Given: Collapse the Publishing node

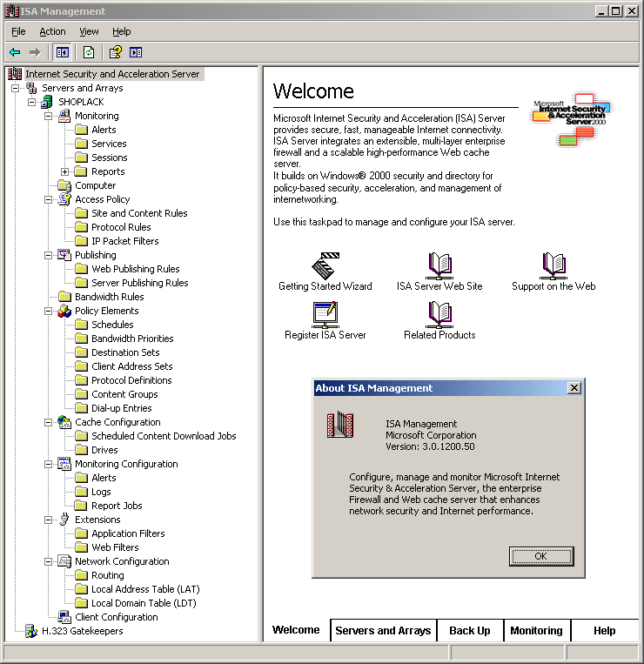Looking at the screenshot, I should tap(48, 255).
